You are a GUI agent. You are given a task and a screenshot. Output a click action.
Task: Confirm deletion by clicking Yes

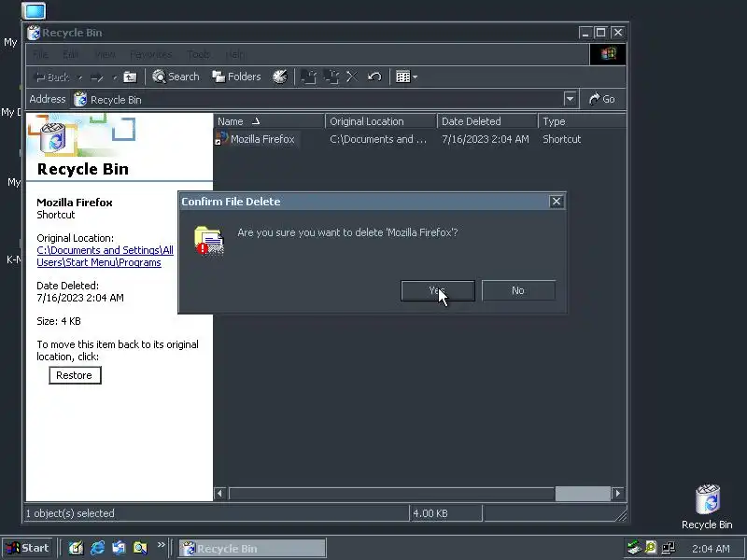tap(438, 290)
